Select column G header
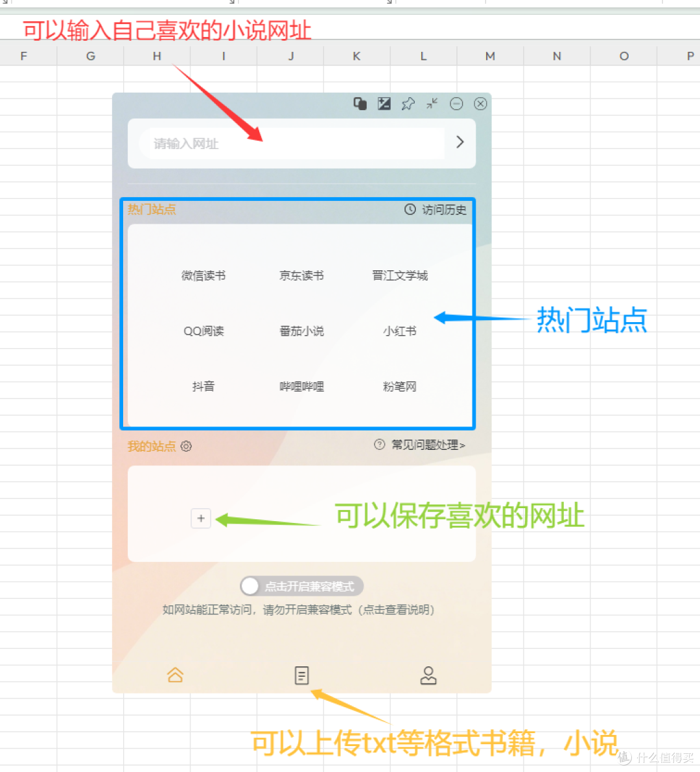Image resolution: width=700 pixels, height=772 pixels. tap(90, 56)
